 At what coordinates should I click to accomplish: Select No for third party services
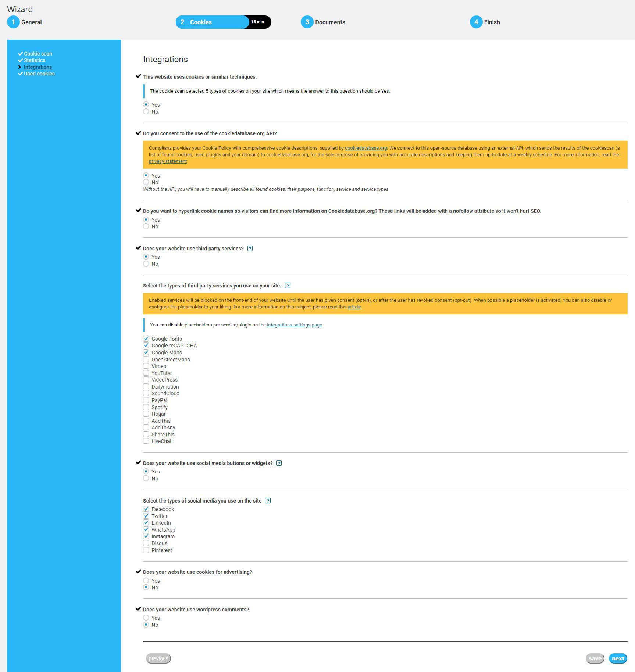click(x=146, y=264)
